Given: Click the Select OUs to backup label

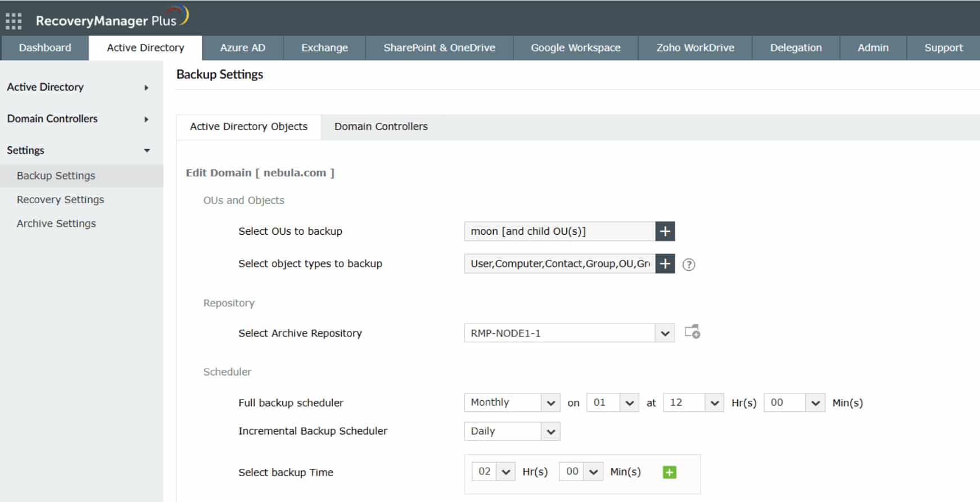Looking at the screenshot, I should coord(290,231).
